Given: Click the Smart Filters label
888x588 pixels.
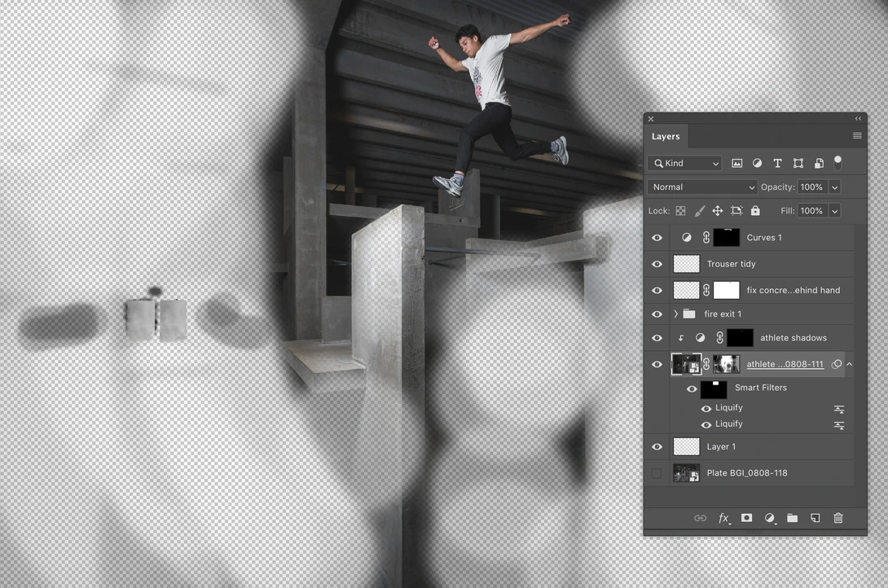Looking at the screenshot, I should click(x=761, y=388).
